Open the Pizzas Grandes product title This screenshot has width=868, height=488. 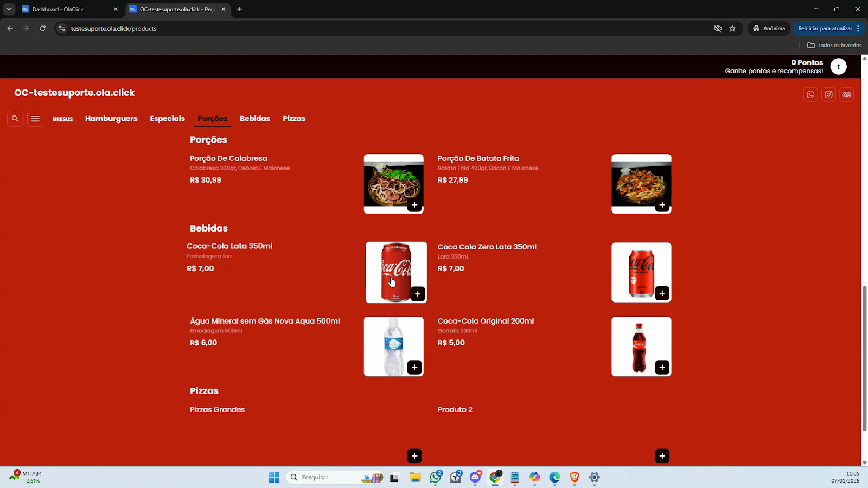tap(218, 410)
